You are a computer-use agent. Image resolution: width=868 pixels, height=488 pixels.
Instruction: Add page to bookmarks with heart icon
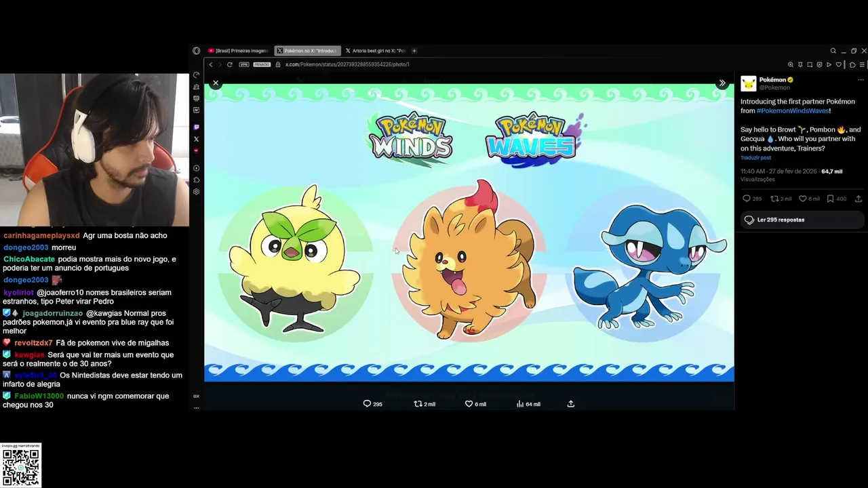(x=839, y=64)
